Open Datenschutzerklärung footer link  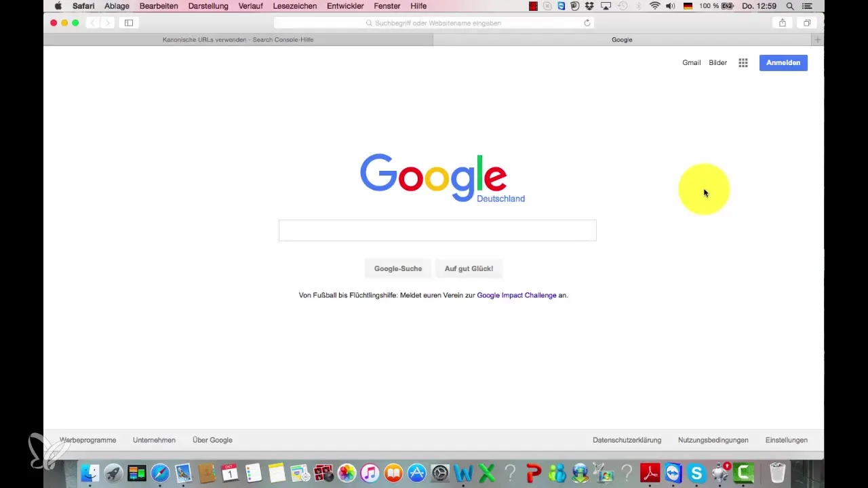pos(627,440)
